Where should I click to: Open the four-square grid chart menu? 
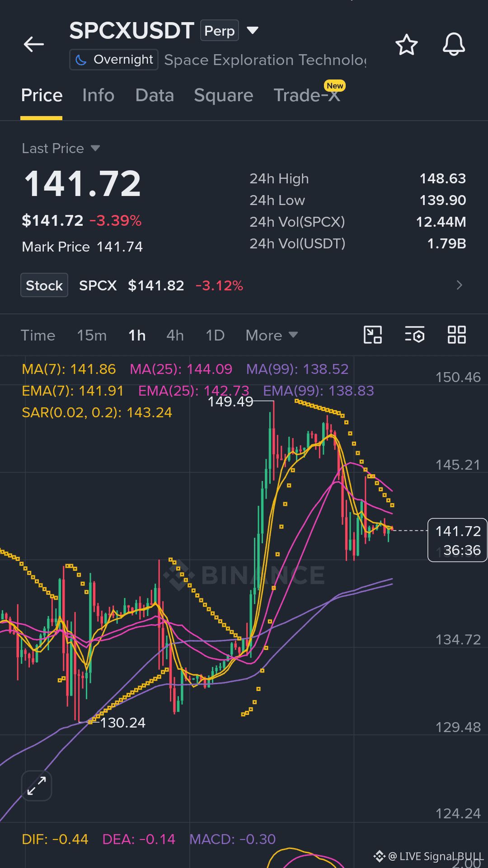coord(456,335)
